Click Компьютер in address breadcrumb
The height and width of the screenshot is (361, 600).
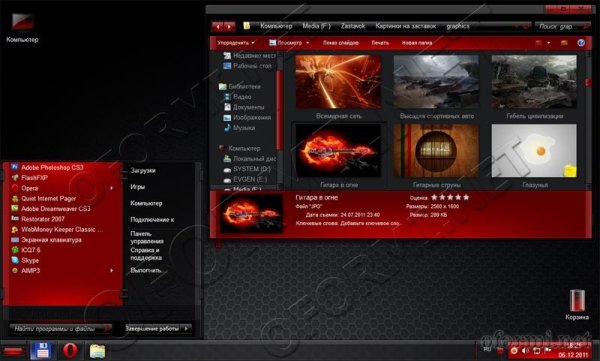tap(276, 26)
